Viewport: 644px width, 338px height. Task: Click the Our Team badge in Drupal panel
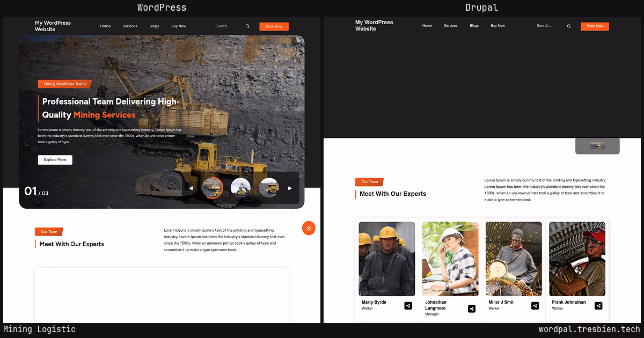(x=369, y=182)
